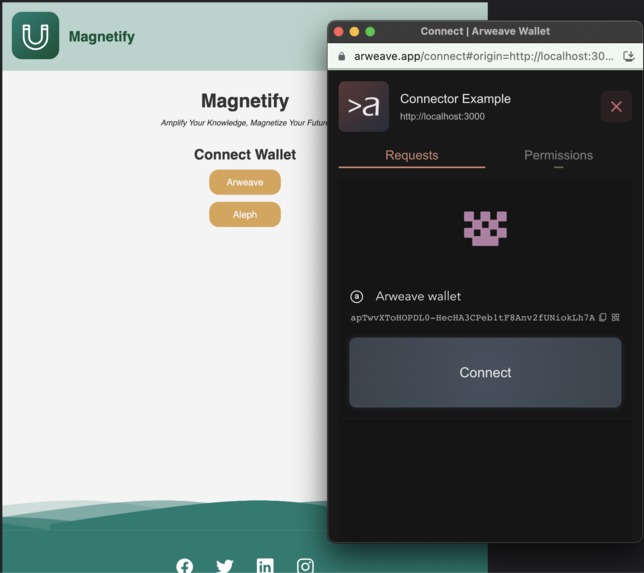Connect with the Arweave button
Screen dimensions: 644x573
point(245,182)
